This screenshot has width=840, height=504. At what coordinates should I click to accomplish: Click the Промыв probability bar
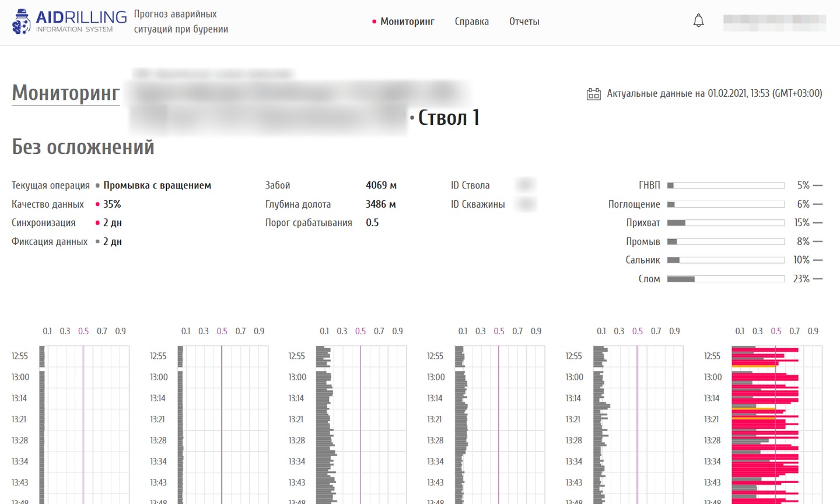726,242
